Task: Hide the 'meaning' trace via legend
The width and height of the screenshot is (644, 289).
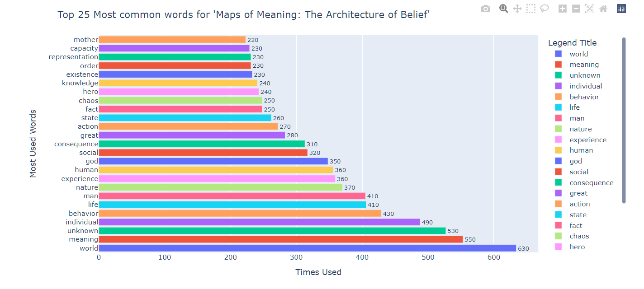Action: pyautogui.click(x=584, y=65)
